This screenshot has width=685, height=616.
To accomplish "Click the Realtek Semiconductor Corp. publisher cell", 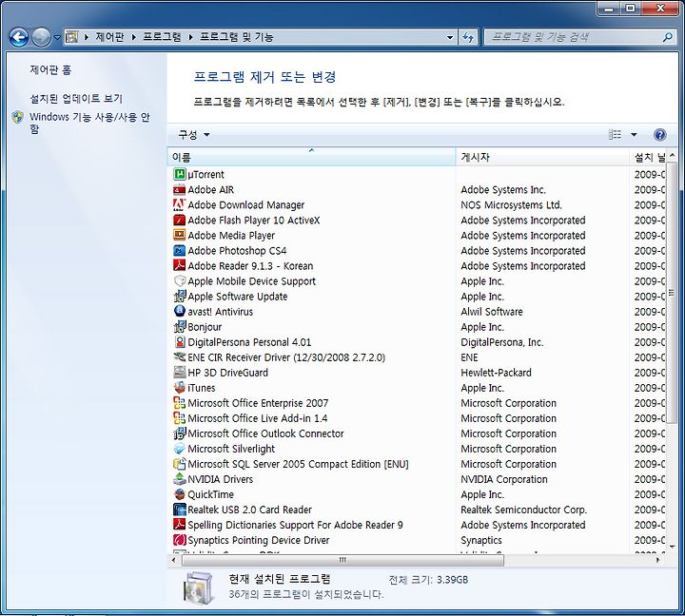I will tap(523, 510).
